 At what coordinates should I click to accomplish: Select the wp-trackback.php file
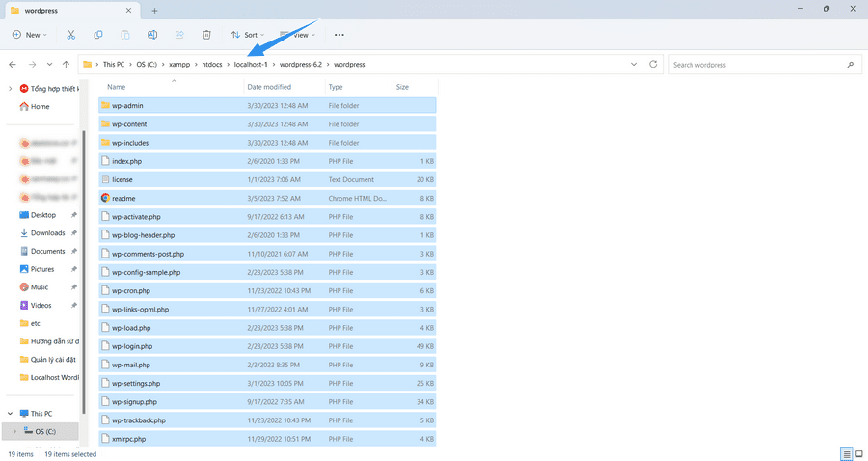tap(267, 420)
